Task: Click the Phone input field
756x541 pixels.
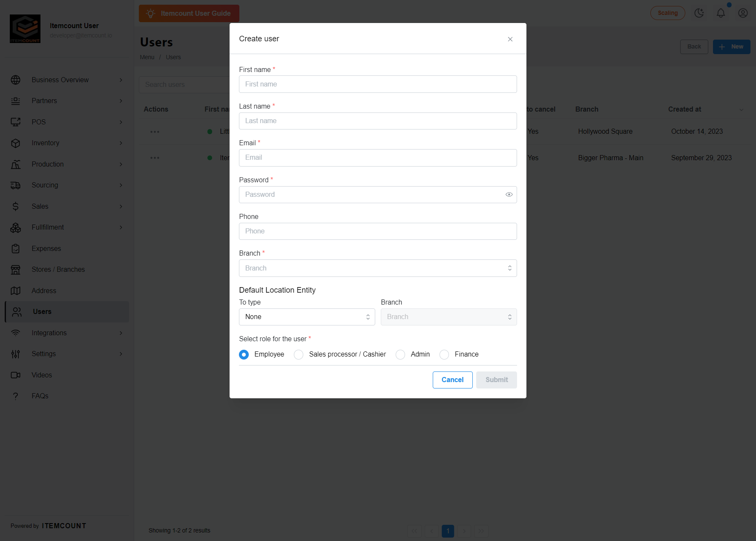Action: [378, 231]
